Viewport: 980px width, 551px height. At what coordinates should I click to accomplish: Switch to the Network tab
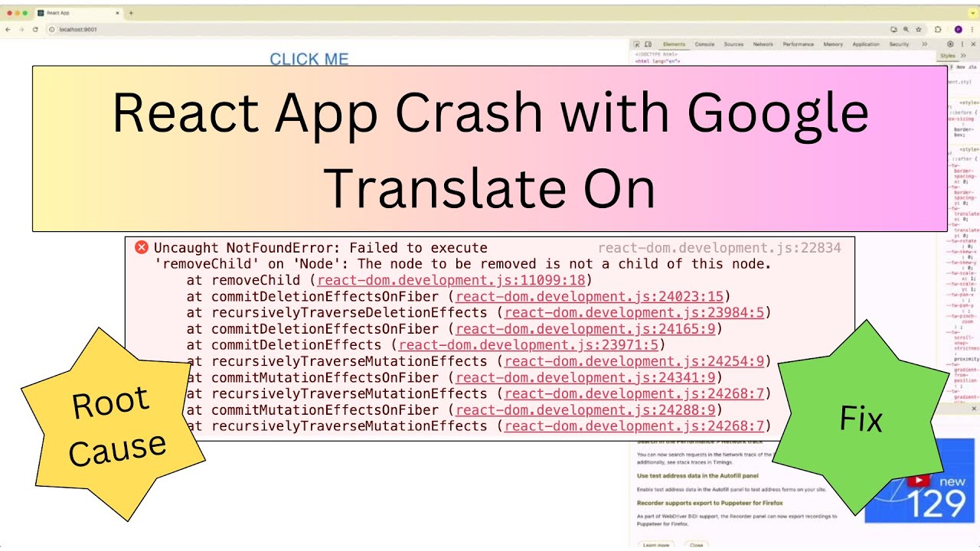coord(763,44)
